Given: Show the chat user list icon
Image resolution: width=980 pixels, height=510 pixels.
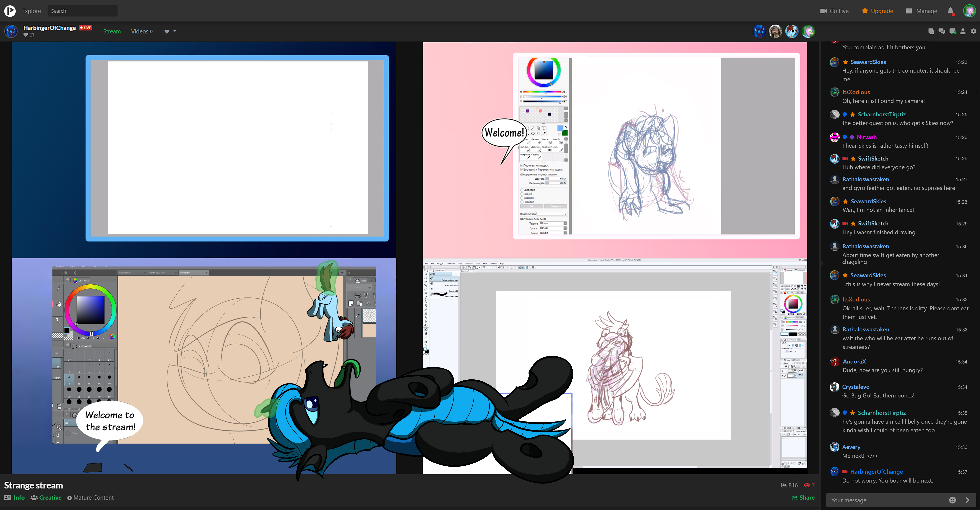Looking at the screenshot, I should coord(963,31).
